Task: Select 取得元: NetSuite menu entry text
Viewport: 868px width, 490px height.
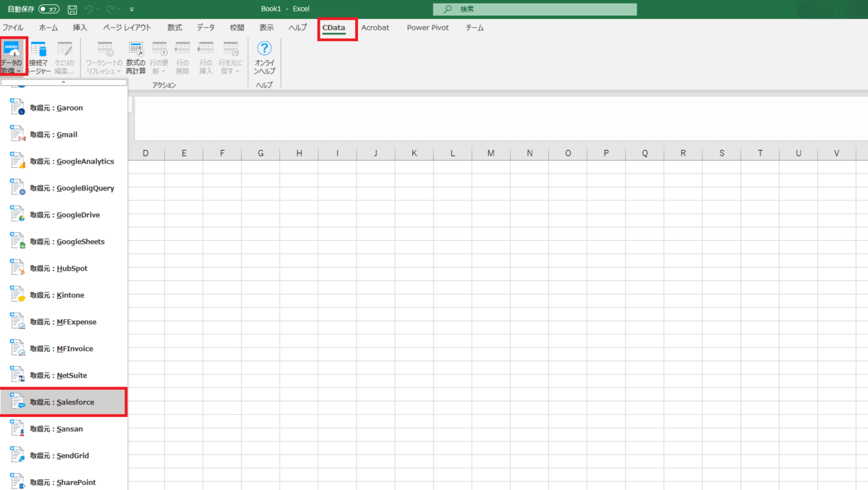Action: tap(59, 376)
